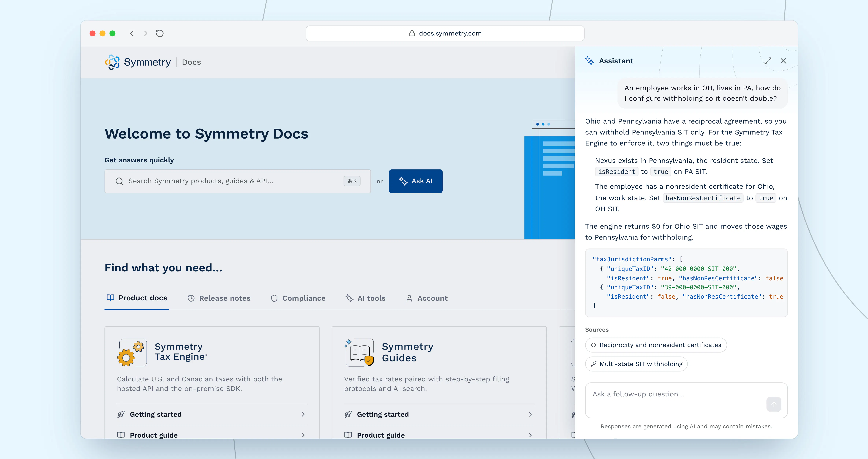Expand the Assistant panel to full size
The image size is (868, 459).
pyautogui.click(x=768, y=61)
